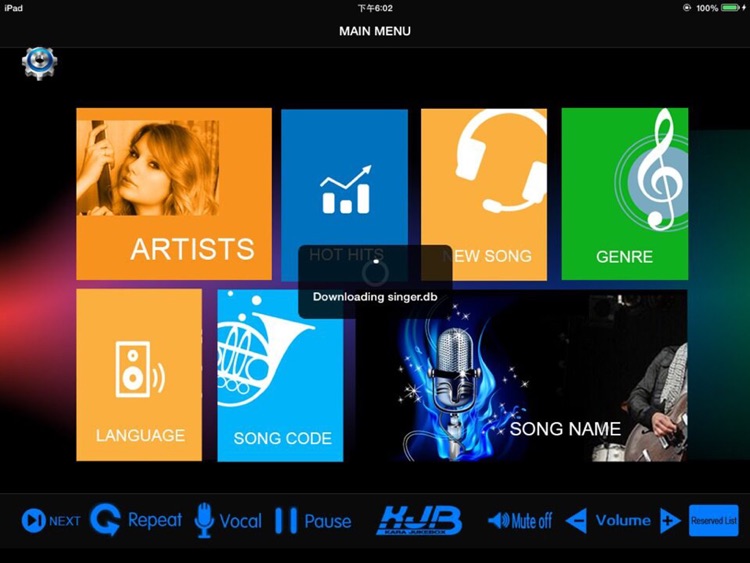The width and height of the screenshot is (750, 563).
Task: Open the NEW SONG headphones tile
Action: pyautogui.click(x=484, y=194)
